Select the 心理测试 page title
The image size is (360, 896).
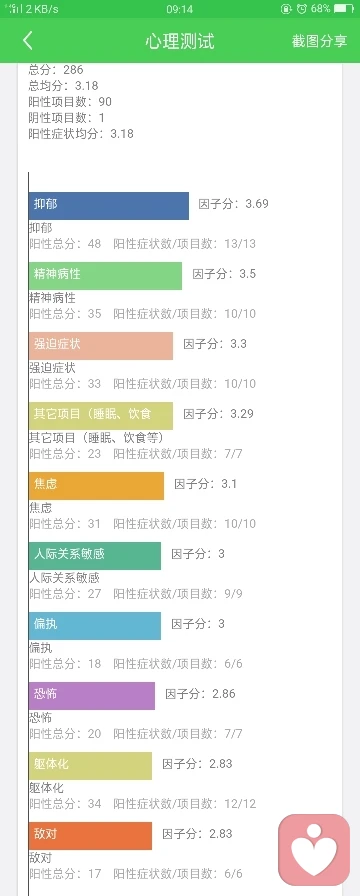pos(179,41)
